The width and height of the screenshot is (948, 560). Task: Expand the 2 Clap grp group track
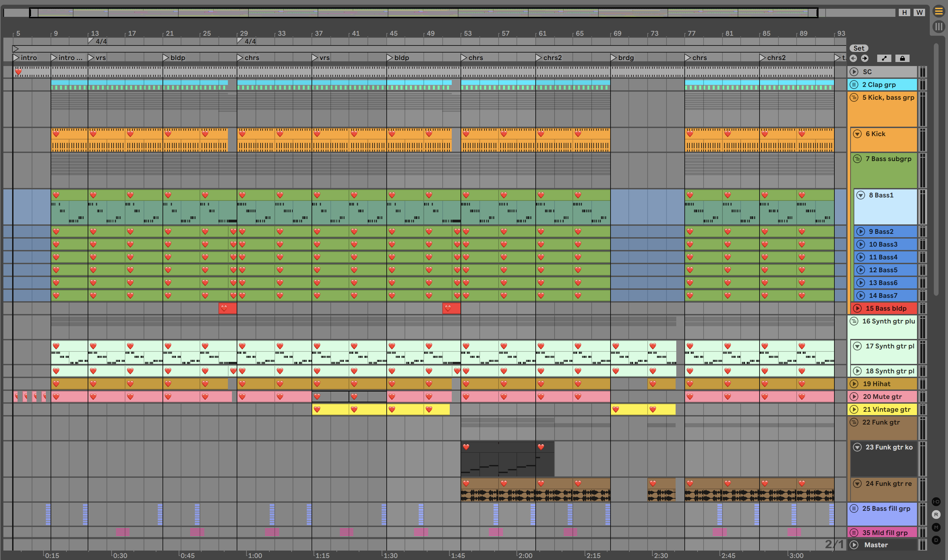[x=854, y=85]
